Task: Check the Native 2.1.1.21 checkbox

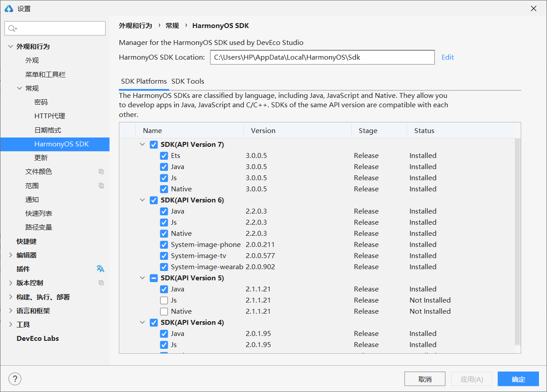Action: (164, 311)
